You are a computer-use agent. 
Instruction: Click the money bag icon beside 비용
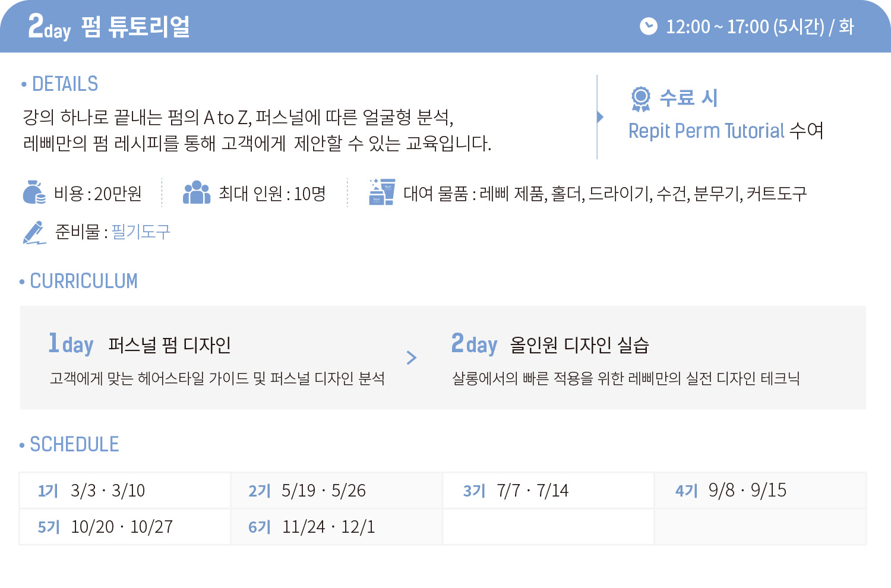pos(34,192)
